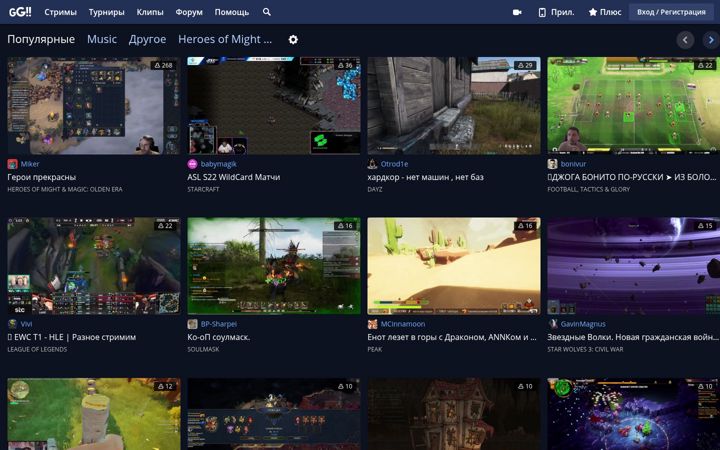Click the video camera icon in header
720x450 pixels.
coord(517,12)
